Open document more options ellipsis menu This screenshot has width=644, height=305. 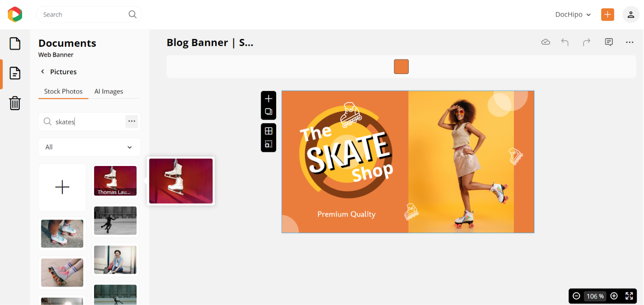click(x=630, y=42)
